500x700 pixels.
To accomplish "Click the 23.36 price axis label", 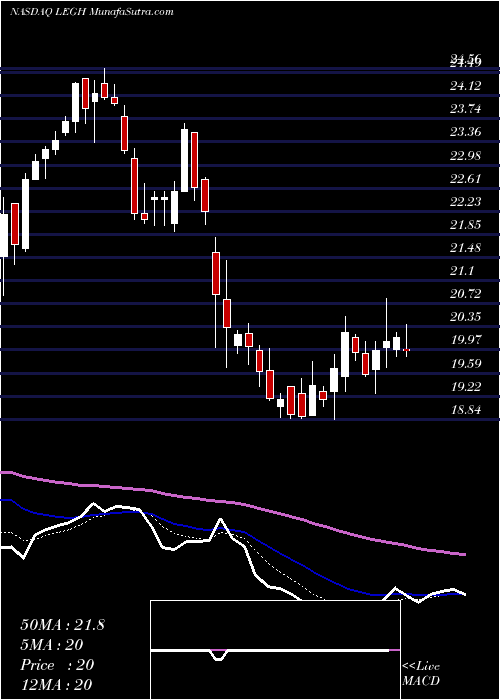I will point(466,132).
